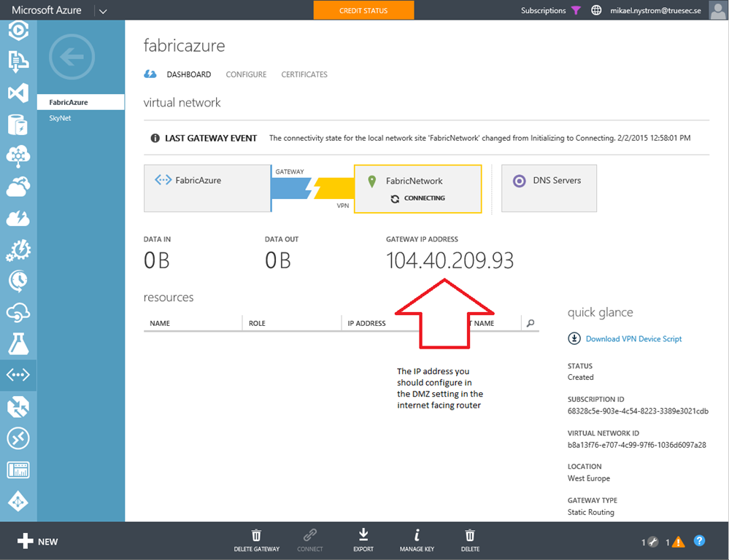Click the back arrow circle button
This screenshot has width=729, height=560.
pos(72,57)
